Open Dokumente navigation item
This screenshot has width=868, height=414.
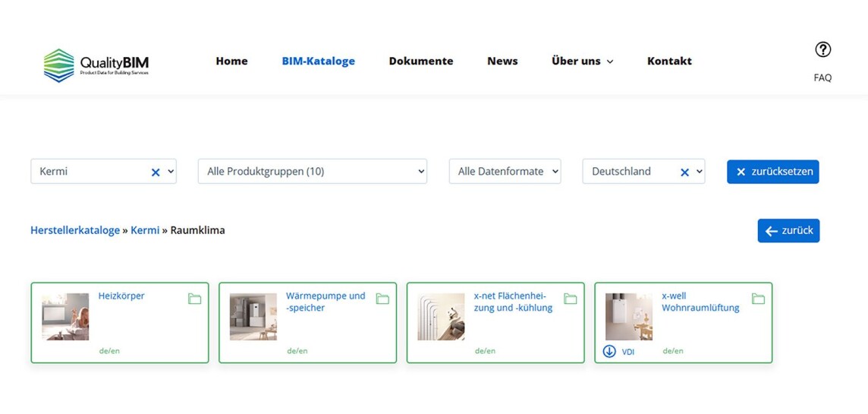(x=420, y=61)
